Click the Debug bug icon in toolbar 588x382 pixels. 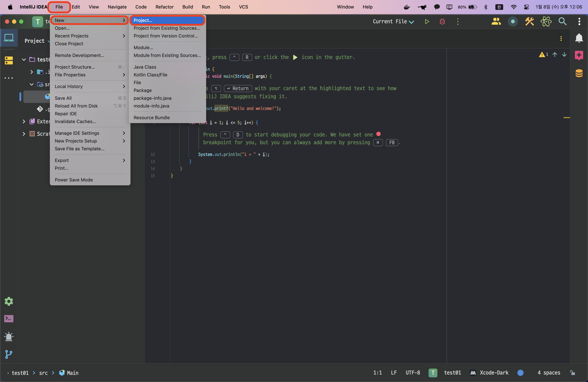pos(442,22)
